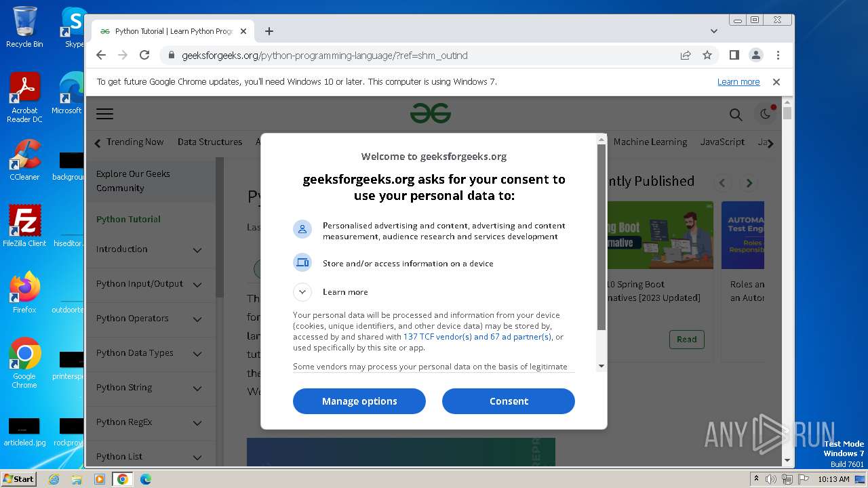The height and width of the screenshot is (488, 868).
Task: Select Data Structures nav item
Action: pyautogui.click(x=210, y=142)
